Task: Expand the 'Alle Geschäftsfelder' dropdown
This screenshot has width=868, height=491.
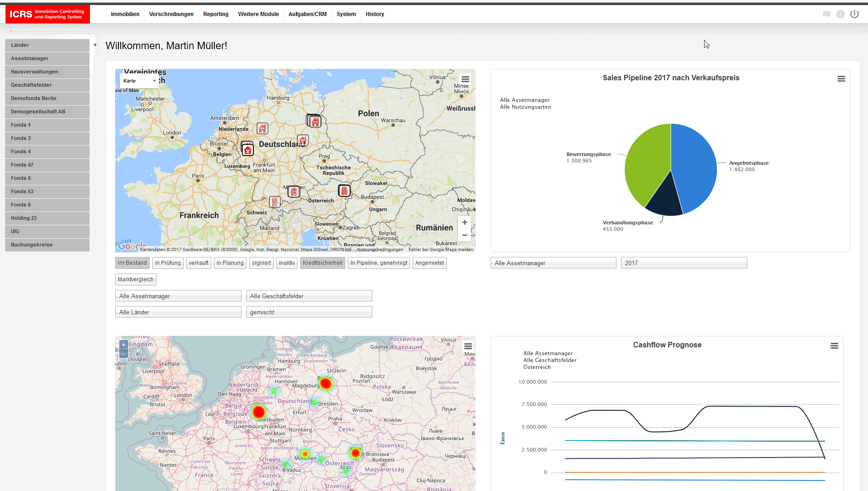Action: click(x=308, y=296)
